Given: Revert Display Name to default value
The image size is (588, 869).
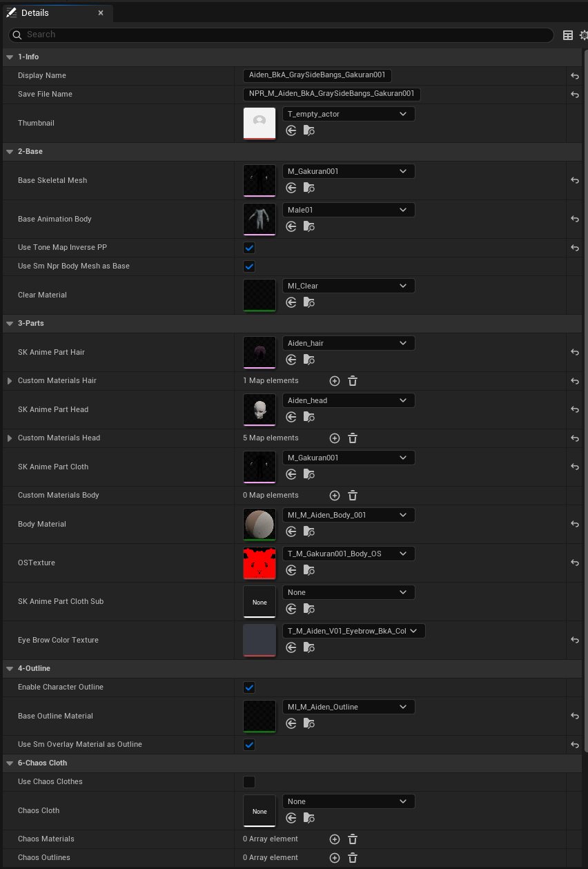Looking at the screenshot, I should [x=574, y=76].
